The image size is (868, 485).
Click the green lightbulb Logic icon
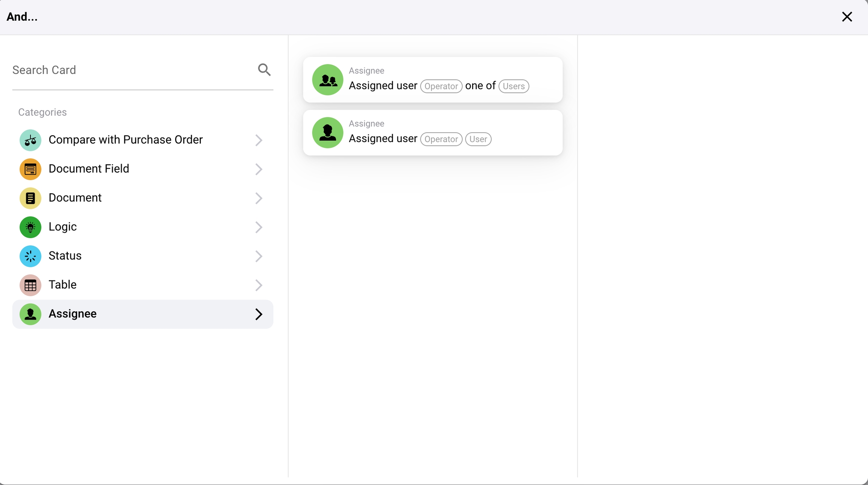click(30, 227)
